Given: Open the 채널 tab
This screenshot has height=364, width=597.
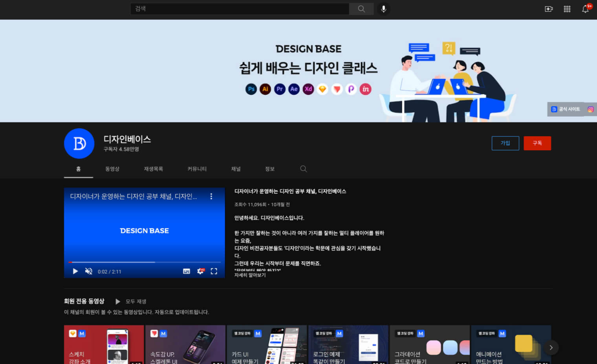Looking at the screenshot, I should coord(236,169).
